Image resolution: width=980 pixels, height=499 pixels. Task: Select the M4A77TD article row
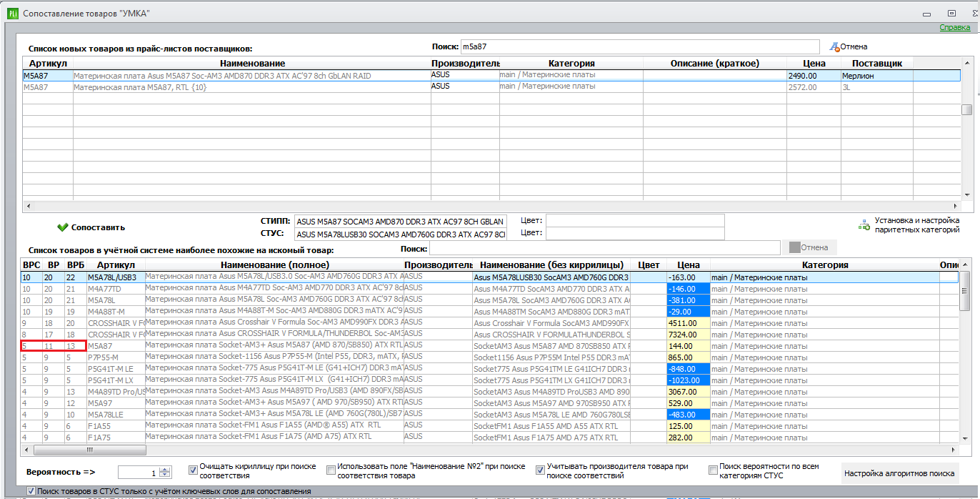(490, 289)
